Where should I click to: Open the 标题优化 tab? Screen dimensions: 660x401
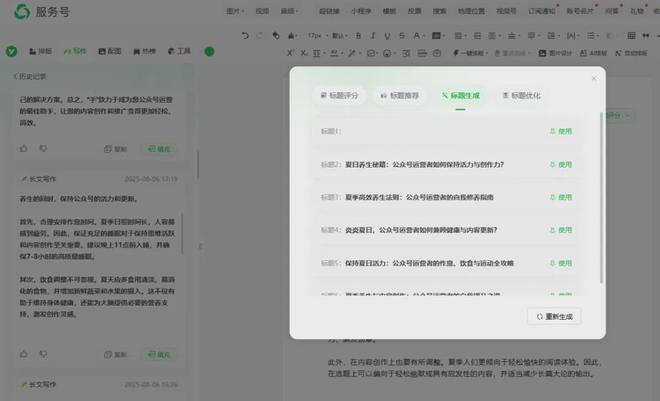521,96
